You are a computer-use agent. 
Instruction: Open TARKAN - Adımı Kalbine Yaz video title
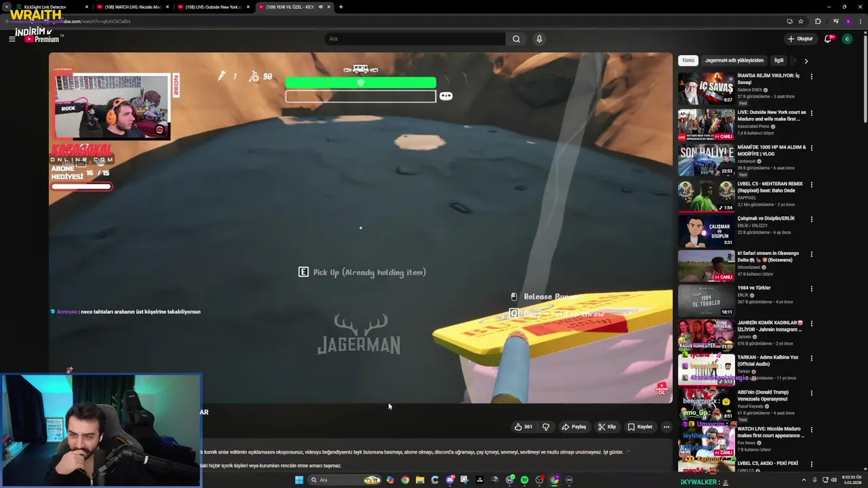[768, 361]
